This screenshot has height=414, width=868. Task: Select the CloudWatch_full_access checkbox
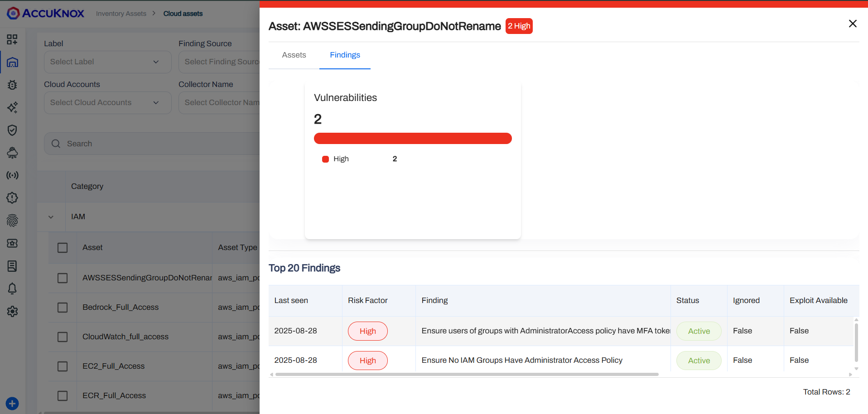click(63, 337)
